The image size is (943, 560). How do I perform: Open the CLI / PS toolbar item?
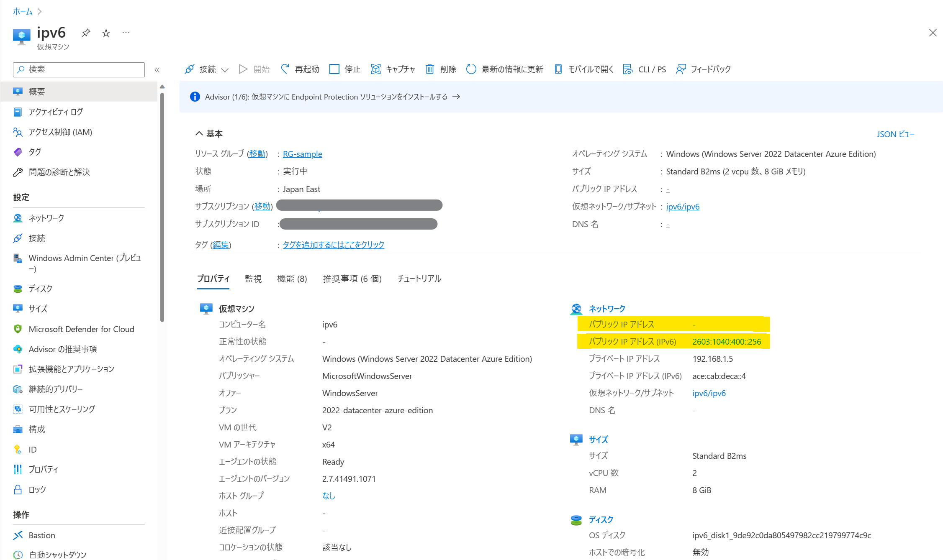pos(645,69)
